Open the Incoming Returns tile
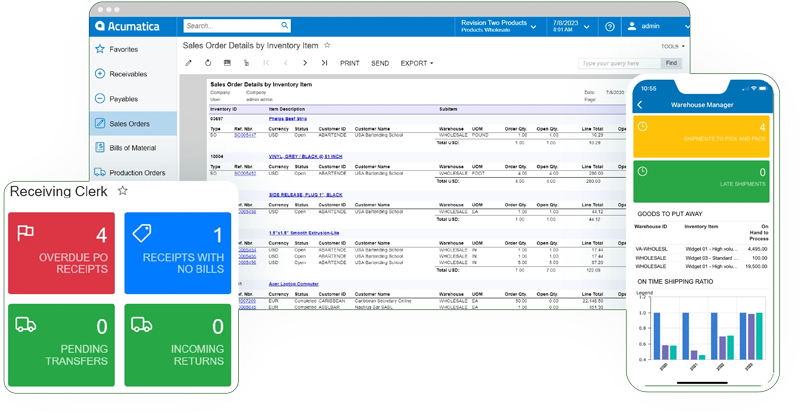 178,345
